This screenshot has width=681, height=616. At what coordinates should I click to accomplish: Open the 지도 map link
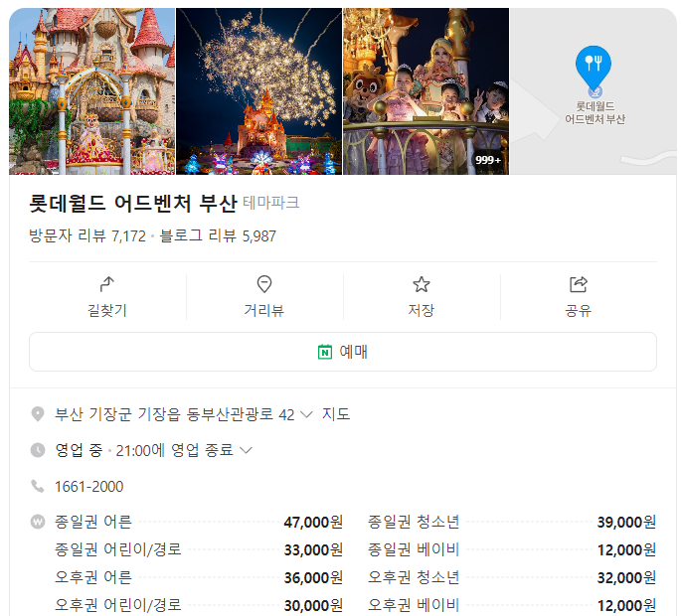pos(336,414)
